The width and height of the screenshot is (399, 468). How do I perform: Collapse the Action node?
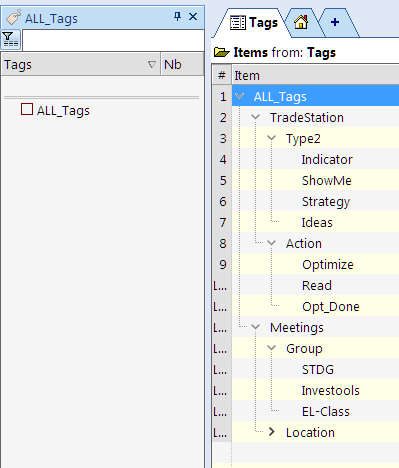272,243
